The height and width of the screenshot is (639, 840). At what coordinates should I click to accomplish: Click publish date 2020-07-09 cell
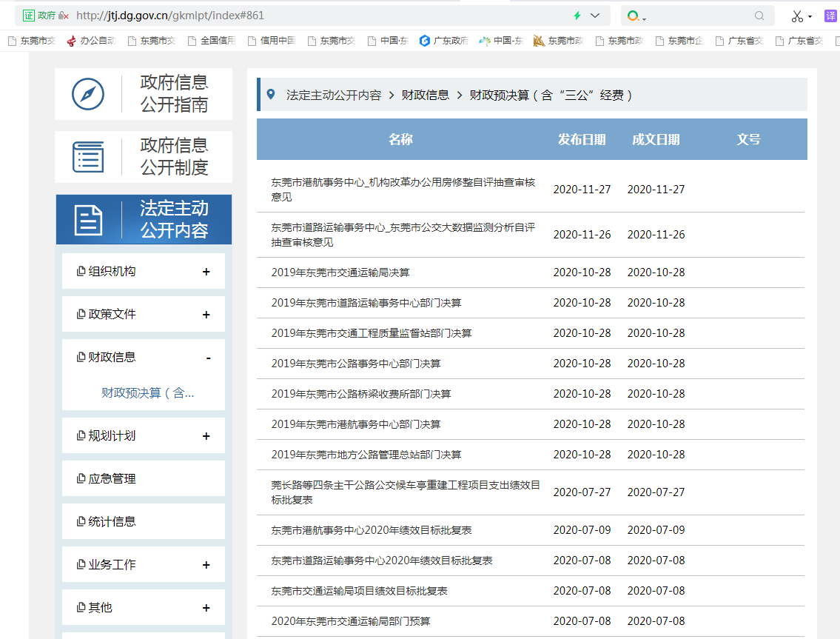tap(582, 529)
